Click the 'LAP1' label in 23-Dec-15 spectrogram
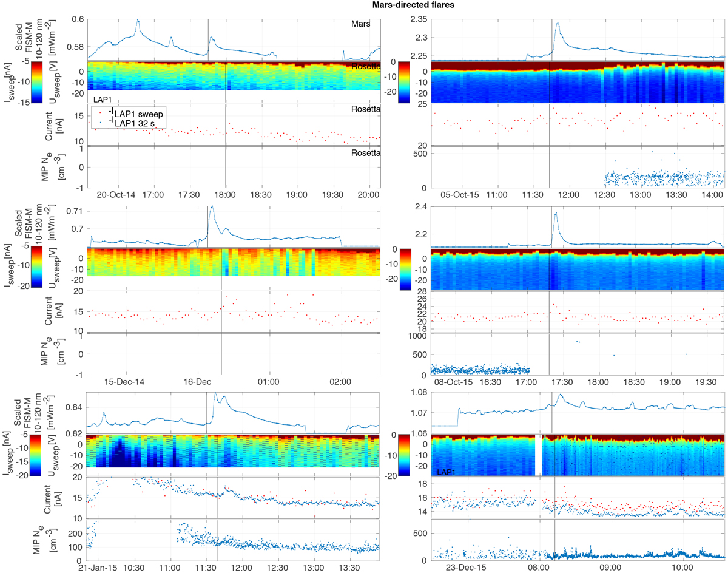This screenshot has height=573, width=728. 447,471
